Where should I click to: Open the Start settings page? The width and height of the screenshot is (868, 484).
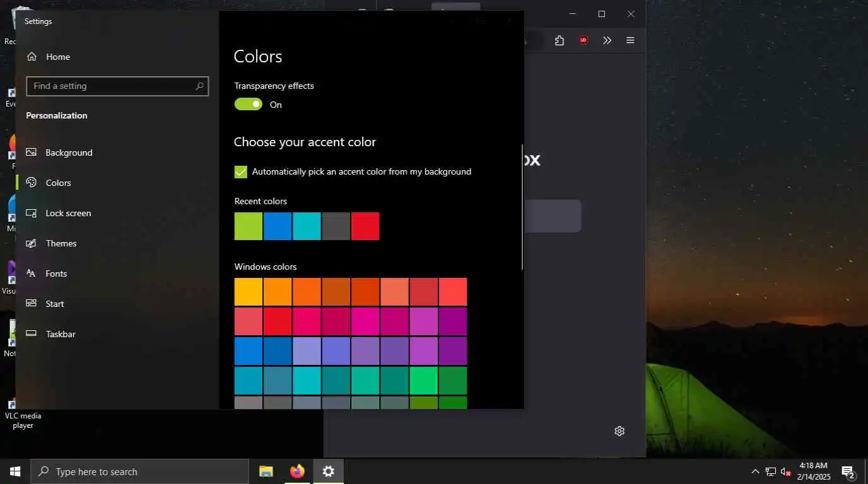[x=117, y=304]
